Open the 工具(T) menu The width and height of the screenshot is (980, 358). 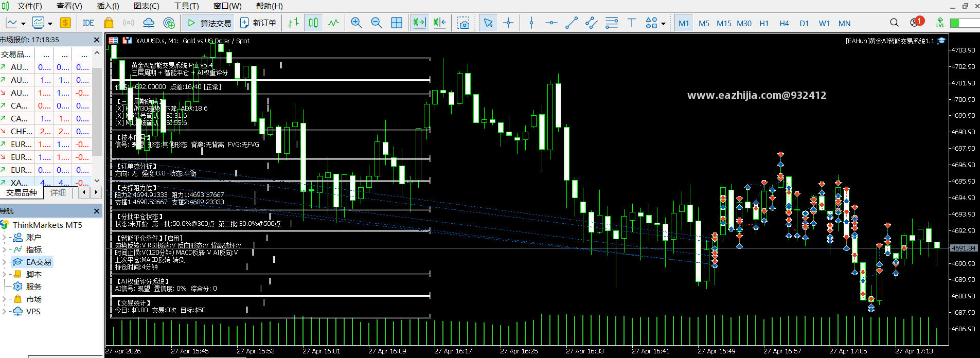point(186,6)
